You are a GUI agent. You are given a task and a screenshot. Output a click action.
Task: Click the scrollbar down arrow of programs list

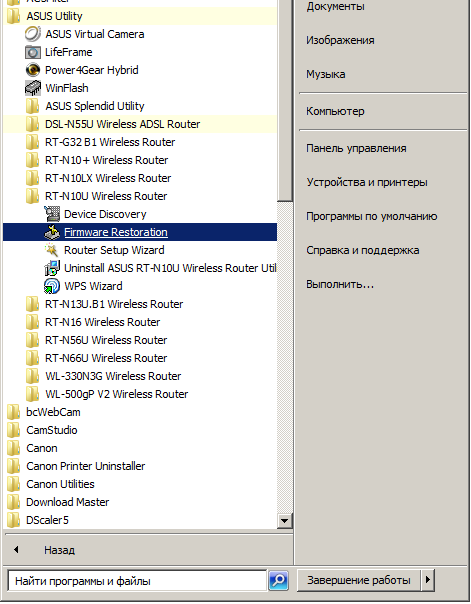point(285,521)
